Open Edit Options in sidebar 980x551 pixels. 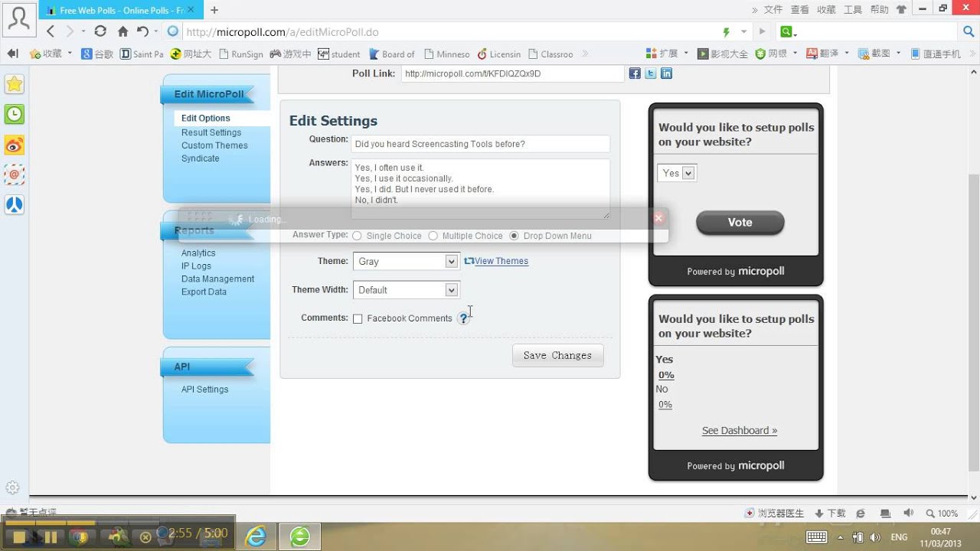[x=206, y=118]
